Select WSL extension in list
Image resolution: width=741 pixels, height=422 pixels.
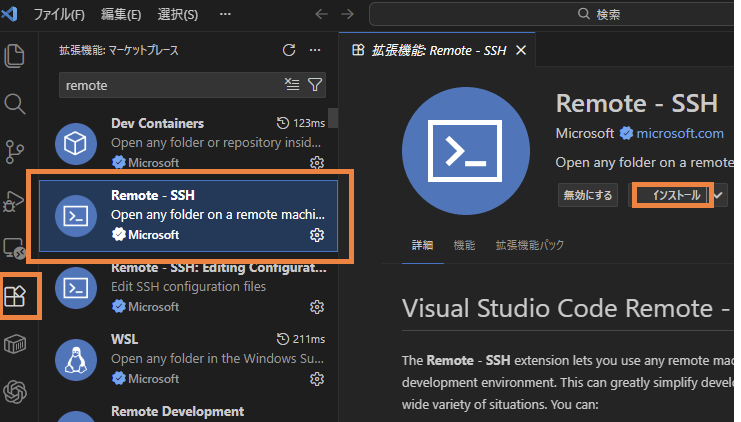pos(189,360)
